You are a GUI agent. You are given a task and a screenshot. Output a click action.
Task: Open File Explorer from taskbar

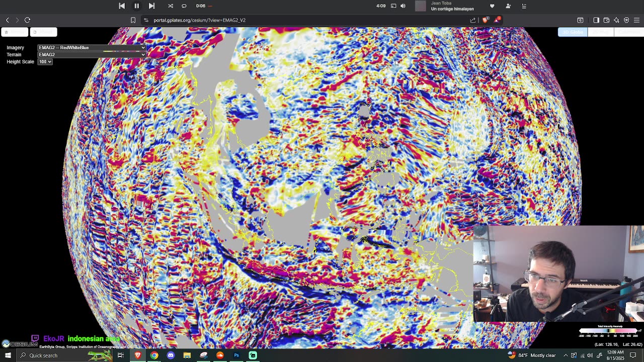click(187, 355)
